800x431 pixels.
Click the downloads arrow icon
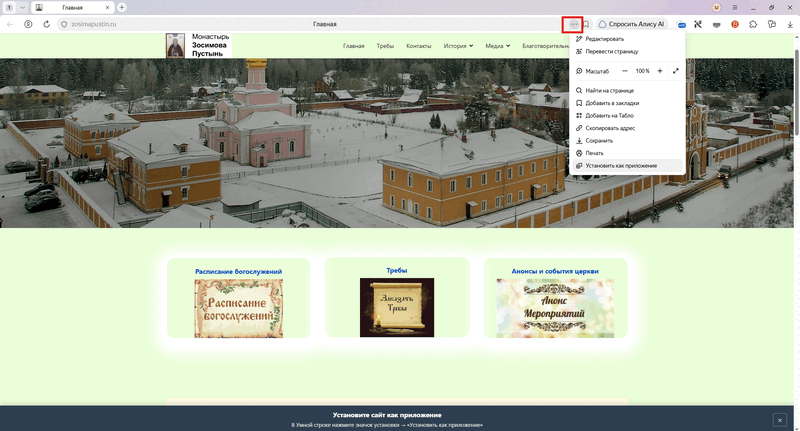[790, 24]
